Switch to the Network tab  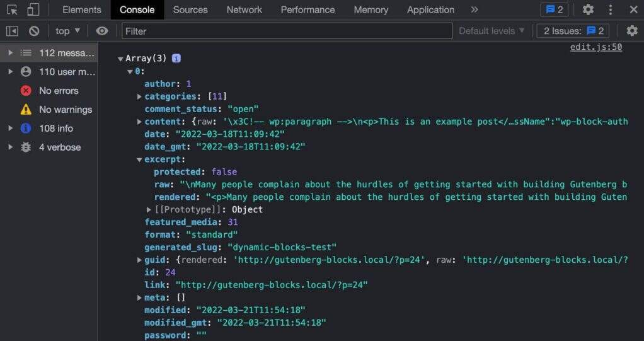(244, 9)
